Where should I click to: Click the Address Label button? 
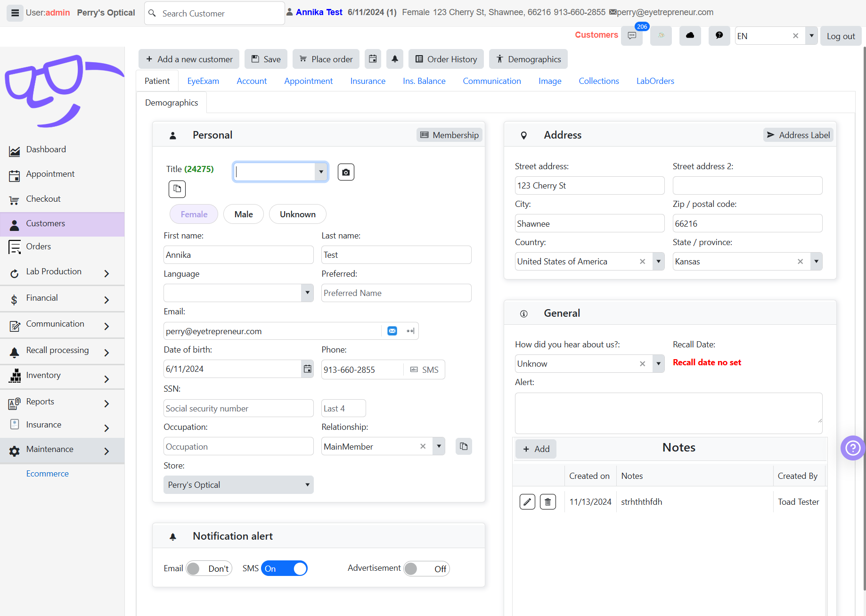coord(798,135)
